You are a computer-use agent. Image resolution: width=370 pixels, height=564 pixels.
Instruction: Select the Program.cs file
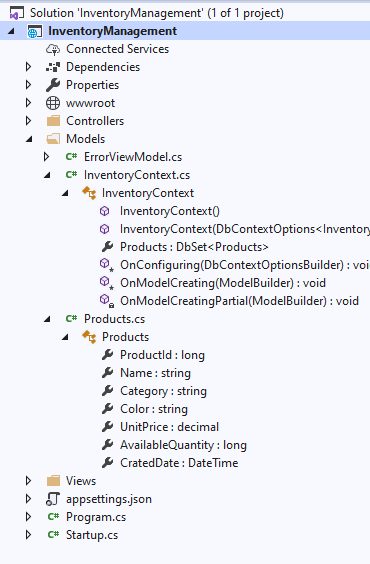tap(96, 517)
